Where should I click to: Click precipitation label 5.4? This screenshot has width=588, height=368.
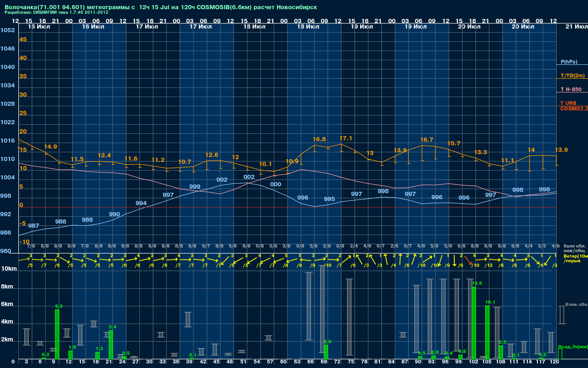(113, 327)
